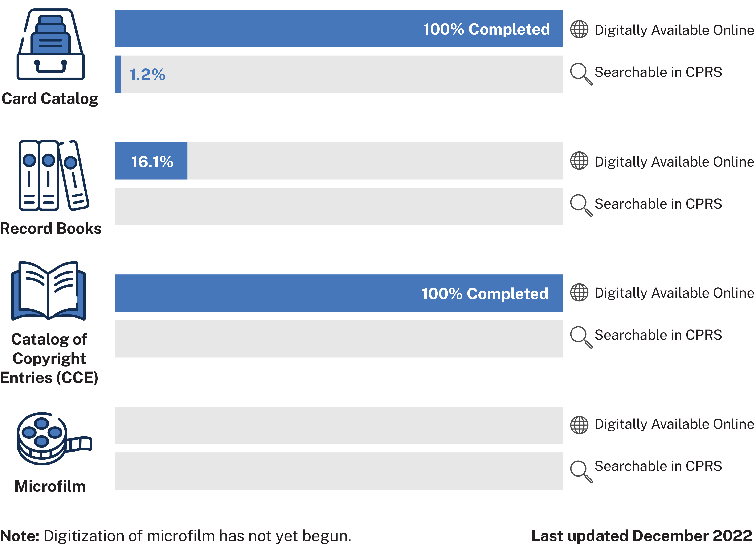Click the Record Books label text
The width and height of the screenshot is (756, 549).
click(x=51, y=229)
